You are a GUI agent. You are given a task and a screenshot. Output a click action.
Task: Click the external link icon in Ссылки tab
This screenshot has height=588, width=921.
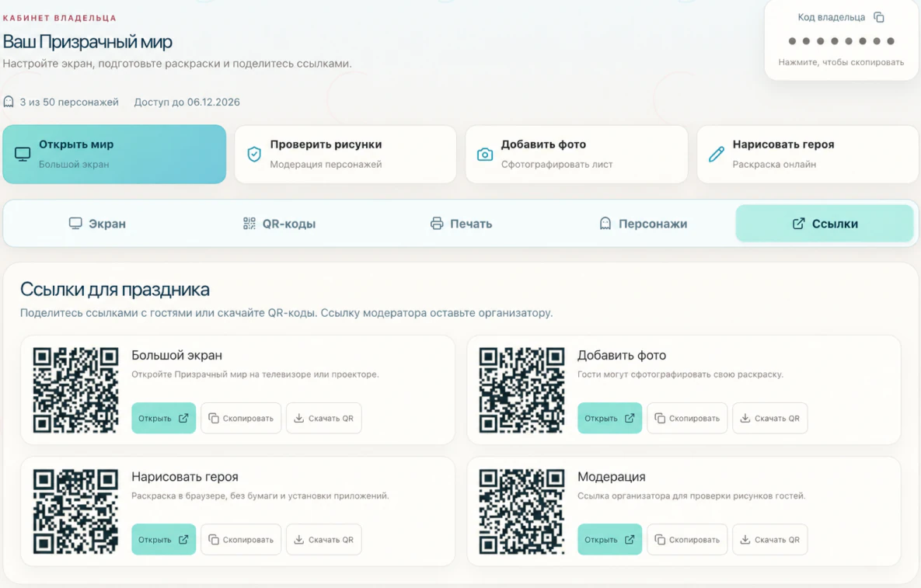(x=799, y=224)
